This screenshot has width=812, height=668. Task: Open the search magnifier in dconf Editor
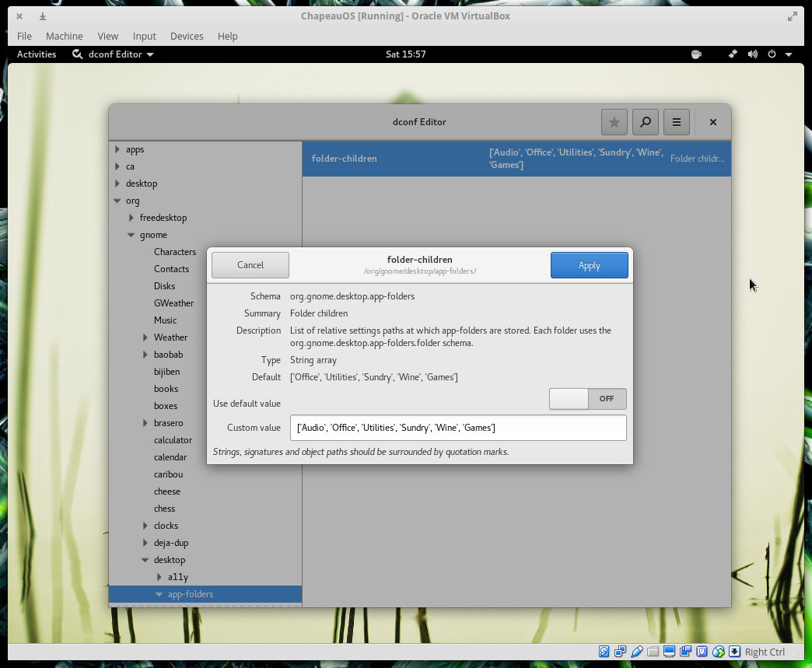pyautogui.click(x=646, y=122)
